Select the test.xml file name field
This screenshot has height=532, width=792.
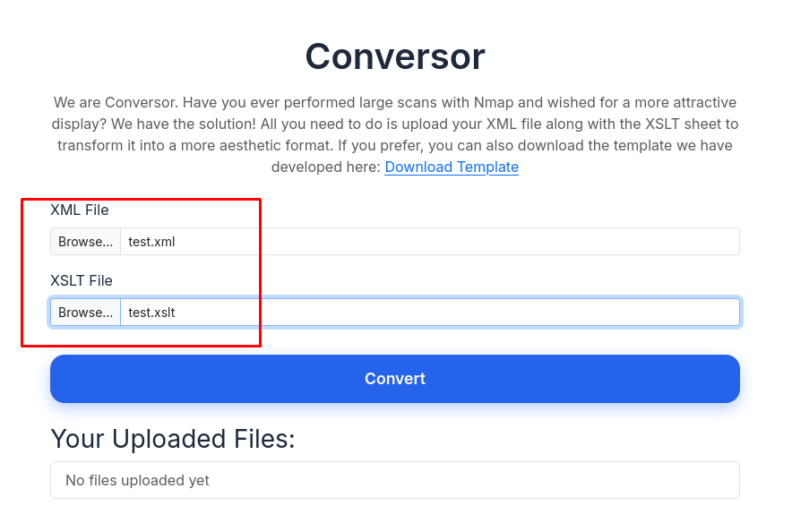(x=430, y=241)
